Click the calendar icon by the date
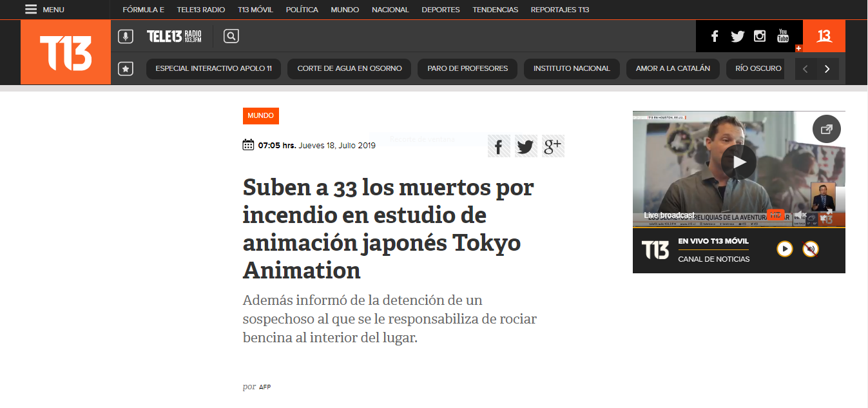The image size is (868, 408). [x=248, y=145]
